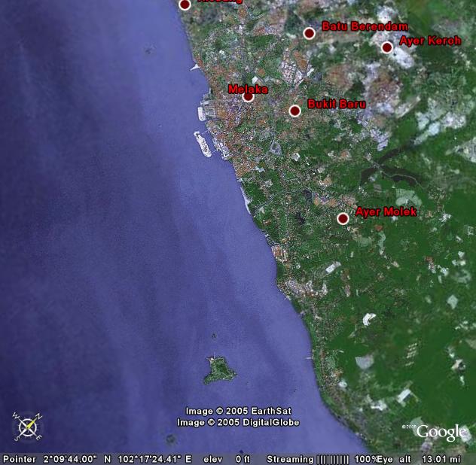
Task: Select the Batu Berendam placemark marker
Action: point(309,33)
